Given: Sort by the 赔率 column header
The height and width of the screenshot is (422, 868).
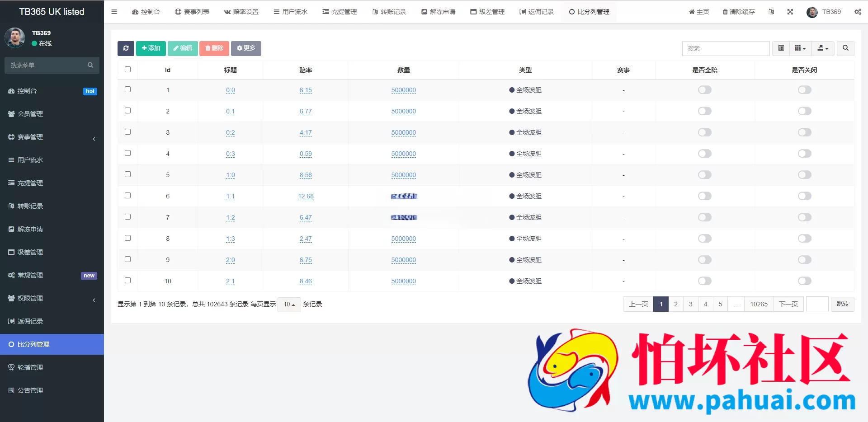Looking at the screenshot, I should [306, 70].
